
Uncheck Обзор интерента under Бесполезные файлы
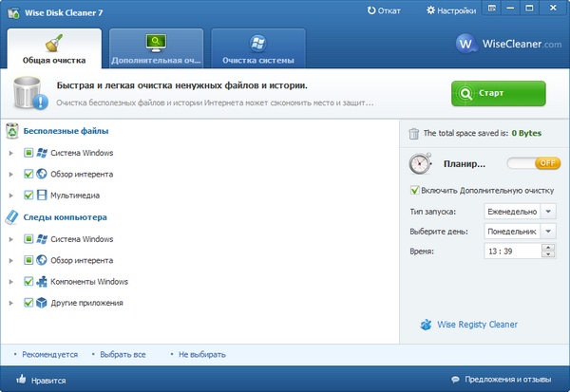point(28,174)
